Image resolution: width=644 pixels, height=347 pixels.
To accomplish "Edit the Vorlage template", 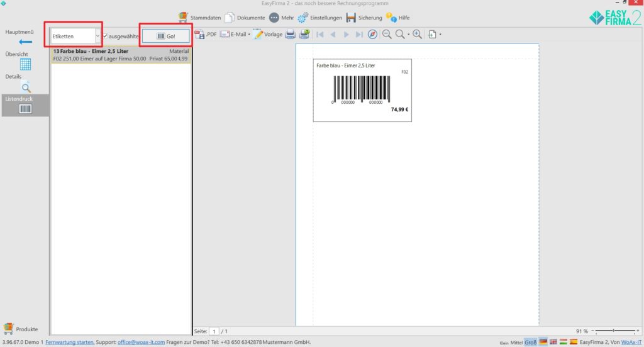I will point(268,34).
